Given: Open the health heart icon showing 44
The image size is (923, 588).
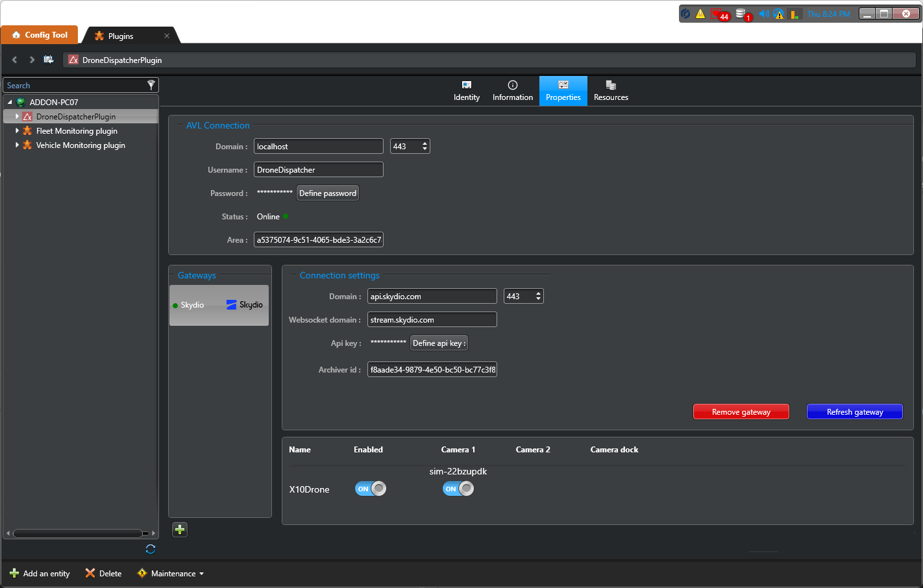Looking at the screenshot, I should (x=717, y=13).
